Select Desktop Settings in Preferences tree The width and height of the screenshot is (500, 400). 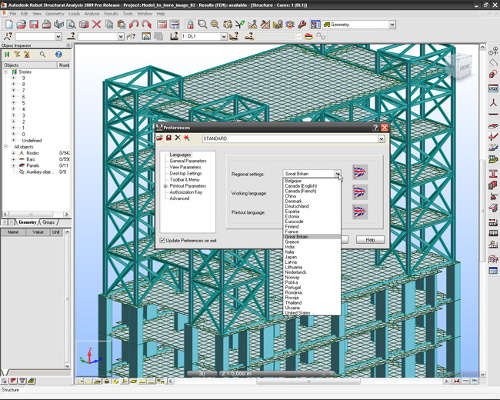point(186,173)
